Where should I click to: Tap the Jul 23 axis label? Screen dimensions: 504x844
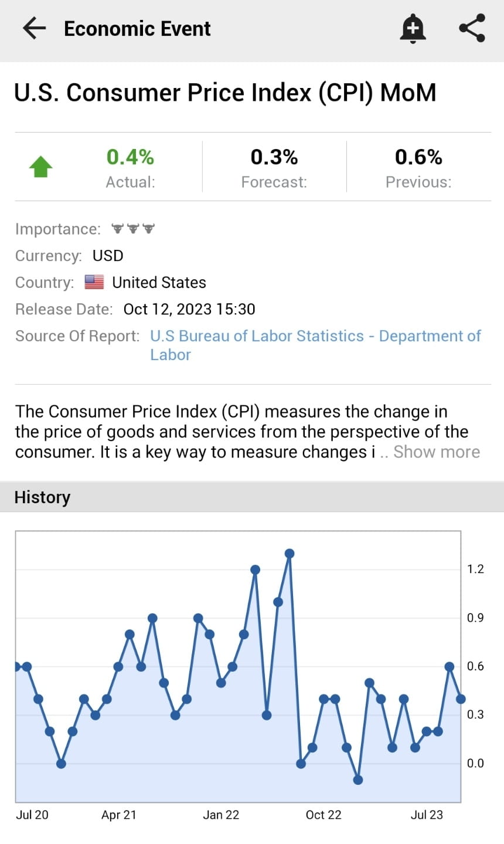tap(427, 815)
